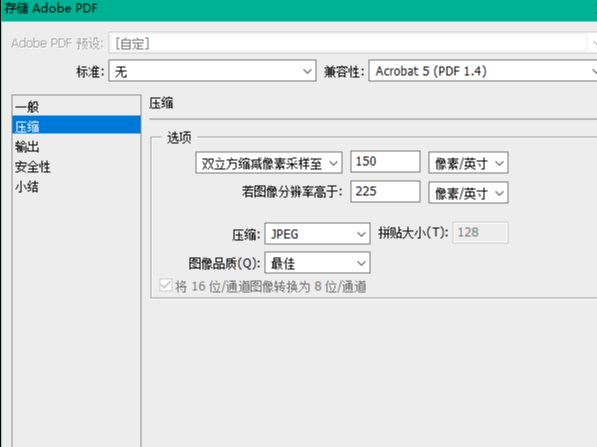
Task: Open the units dropdown next to 225
Action: click(468, 193)
